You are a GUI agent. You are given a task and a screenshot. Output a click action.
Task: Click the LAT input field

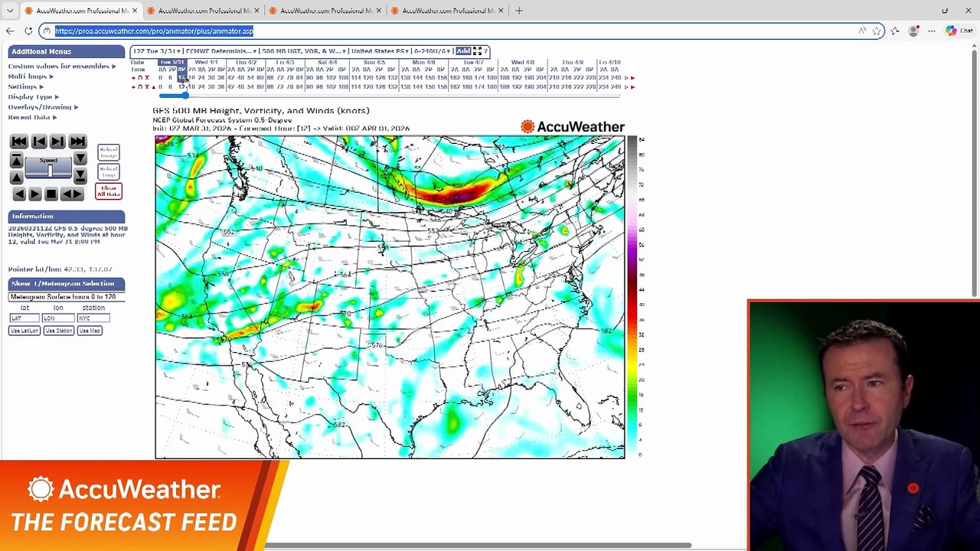24,318
